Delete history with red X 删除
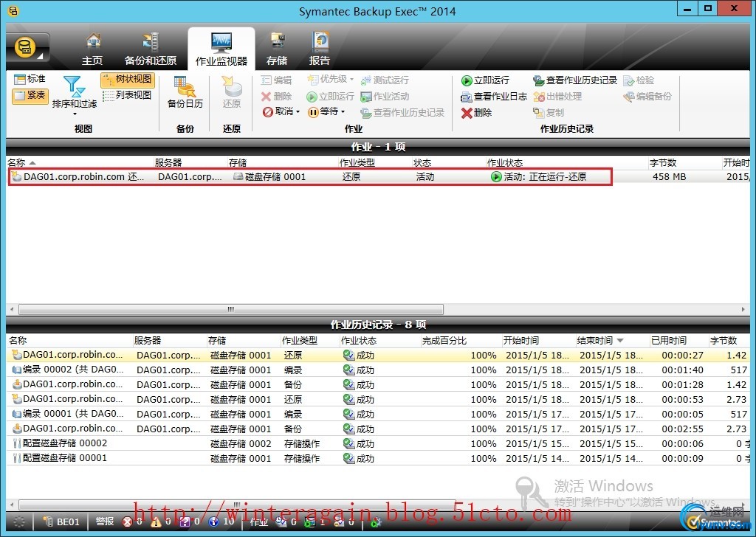 coord(477,113)
